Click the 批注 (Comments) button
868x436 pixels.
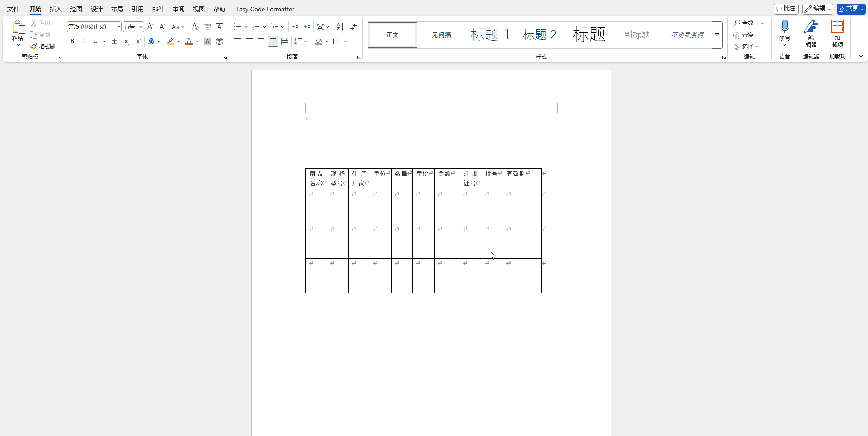click(x=786, y=9)
